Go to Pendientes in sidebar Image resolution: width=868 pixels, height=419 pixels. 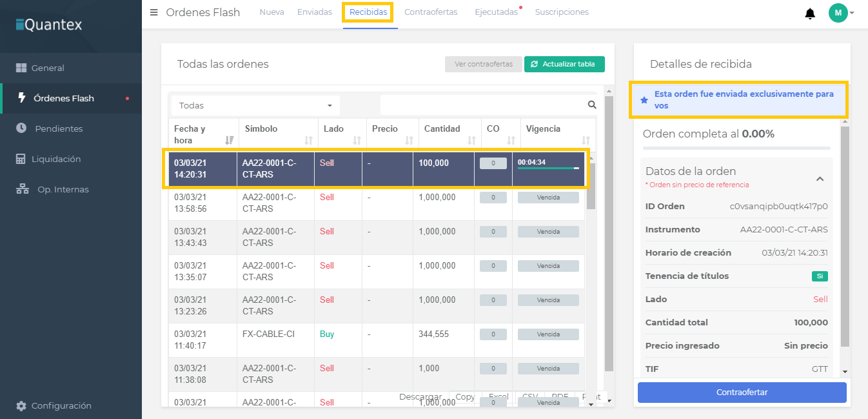pyautogui.click(x=59, y=128)
